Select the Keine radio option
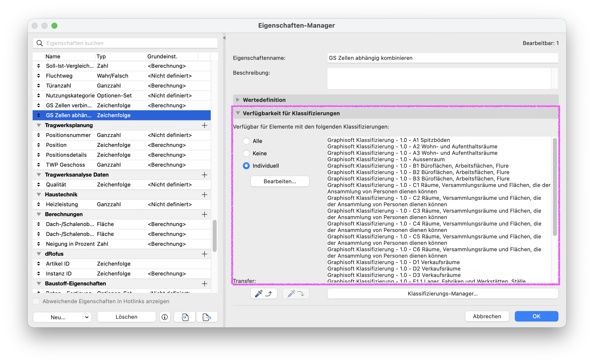Screen dimensions: 594x364 click(246, 153)
